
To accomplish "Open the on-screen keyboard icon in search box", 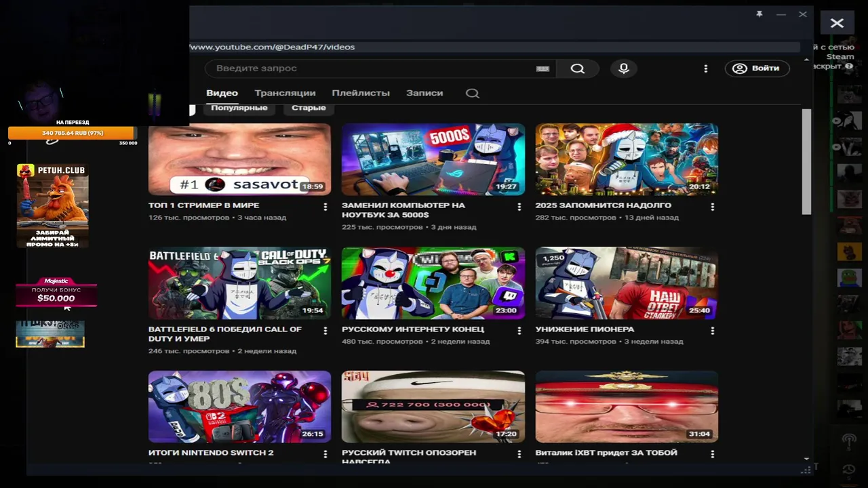I will pos(542,68).
